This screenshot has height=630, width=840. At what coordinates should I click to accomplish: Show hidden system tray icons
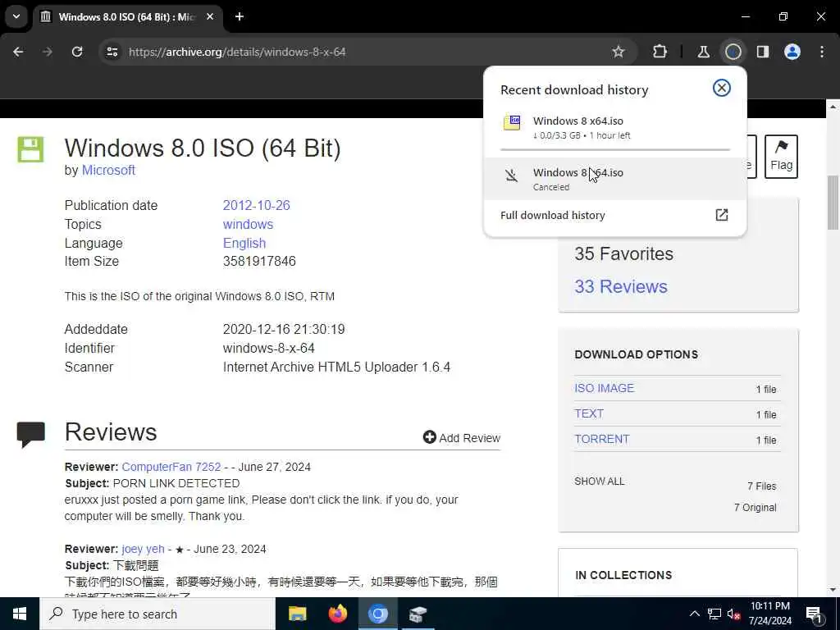[x=694, y=614]
